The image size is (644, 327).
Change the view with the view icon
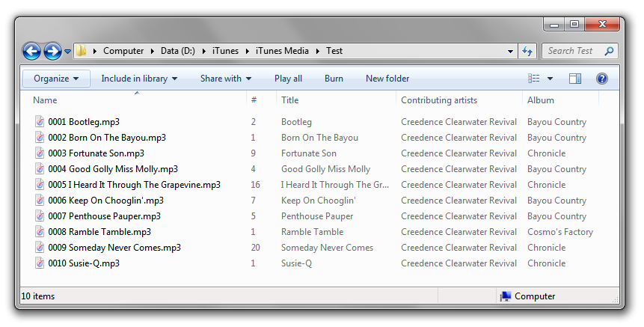[x=534, y=78]
